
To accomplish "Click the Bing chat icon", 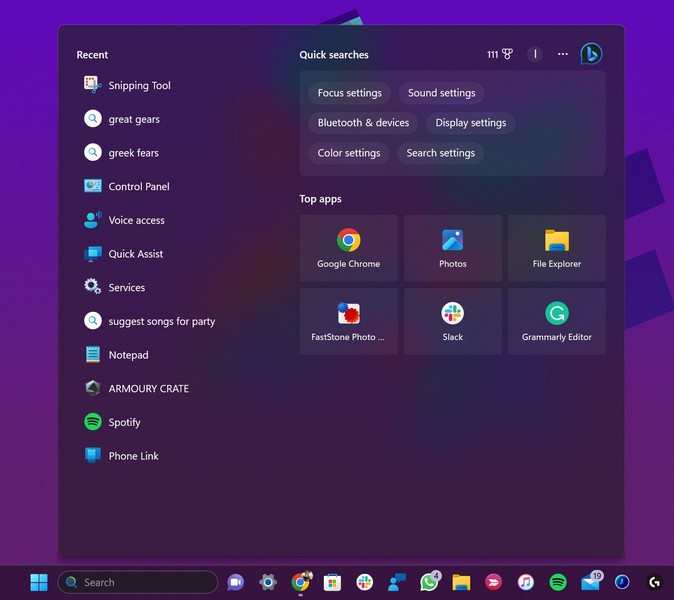I will (x=591, y=54).
